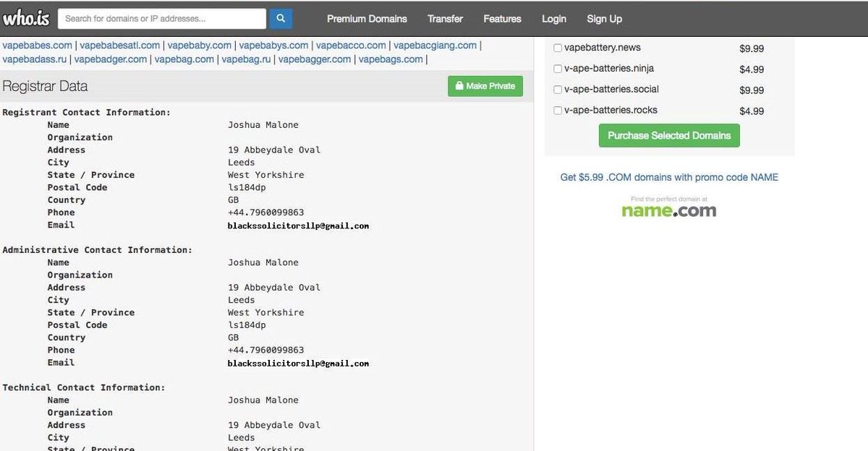
Task: Click registrant address 19 Abbeydale Oval
Action: coord(274,150)
